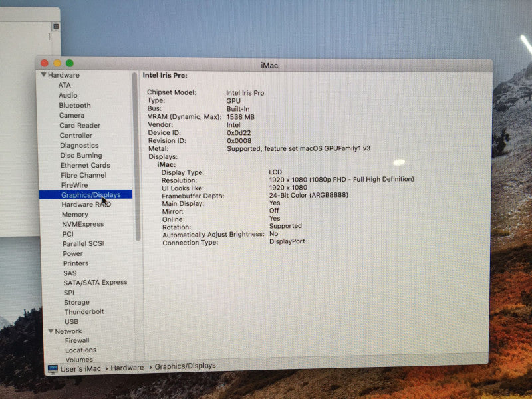The width and height of the screenshot is (532, 399).
Task: Select ATA in the sidebar
Action: point(65,86)
